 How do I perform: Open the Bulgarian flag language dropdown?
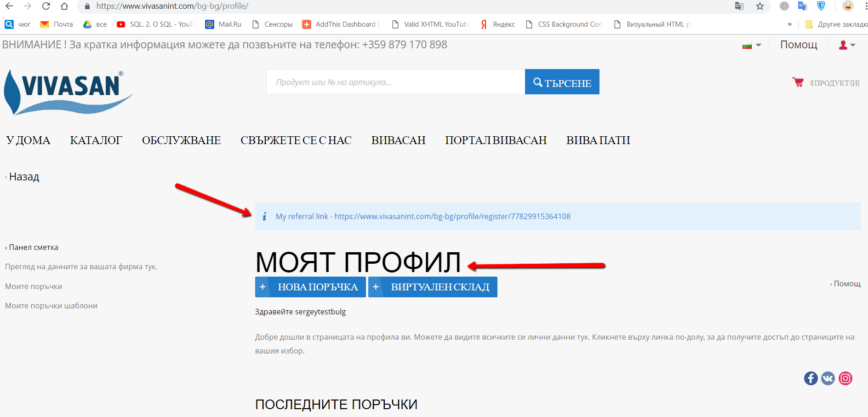click(x=752, y=45)
